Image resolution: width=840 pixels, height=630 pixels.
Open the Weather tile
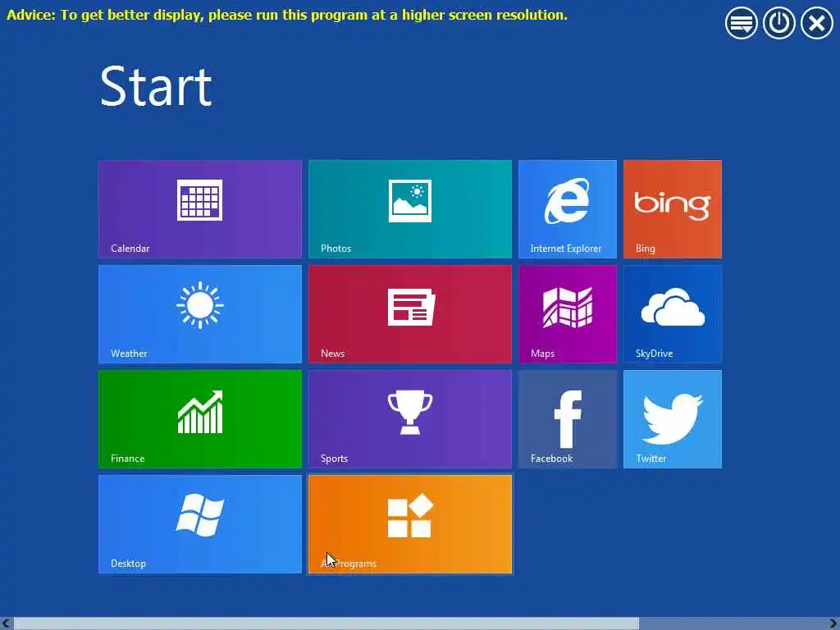[x=200, y=314]
